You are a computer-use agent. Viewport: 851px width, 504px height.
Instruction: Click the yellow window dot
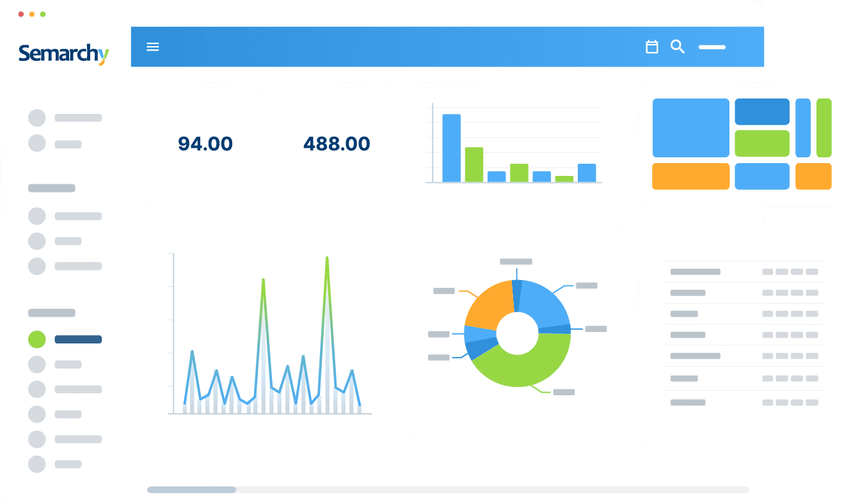tap(32, 14)
